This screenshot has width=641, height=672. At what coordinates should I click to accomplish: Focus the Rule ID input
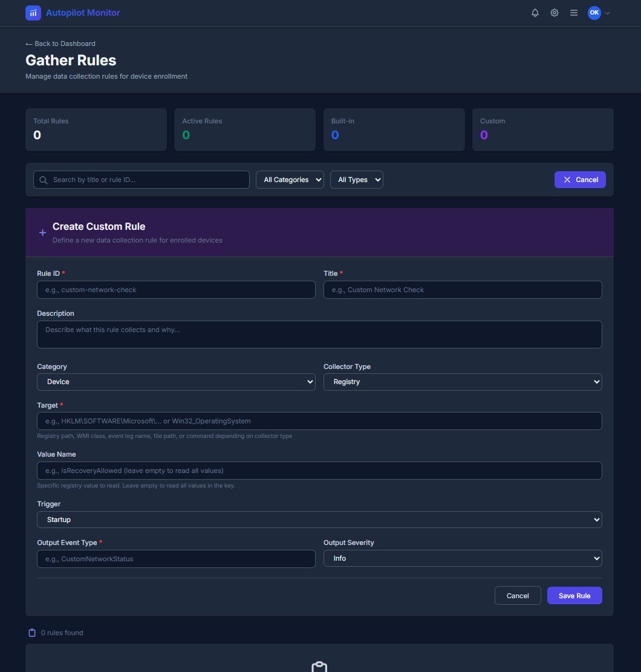(176, 290)
